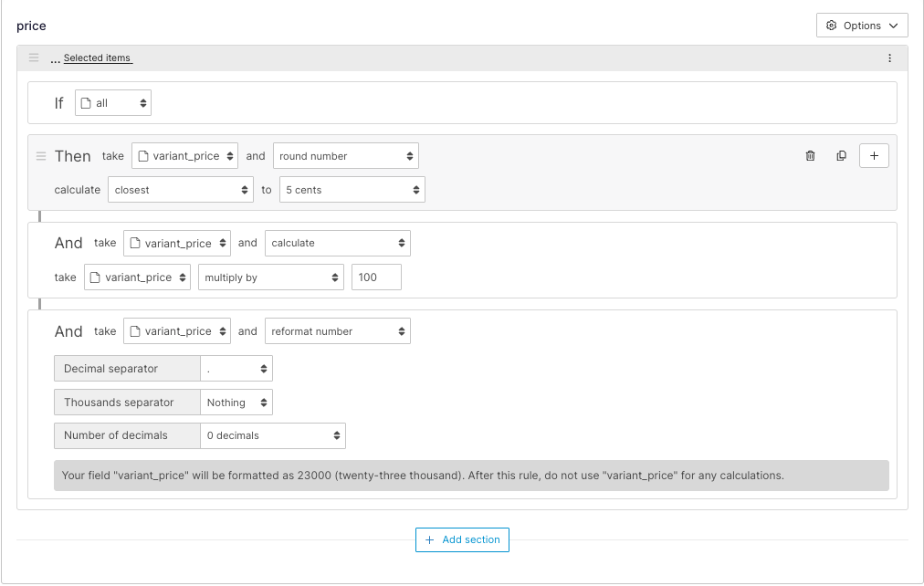Click the multiplier field containing 100
924x586 pixels.
click(x=376, y=277)
